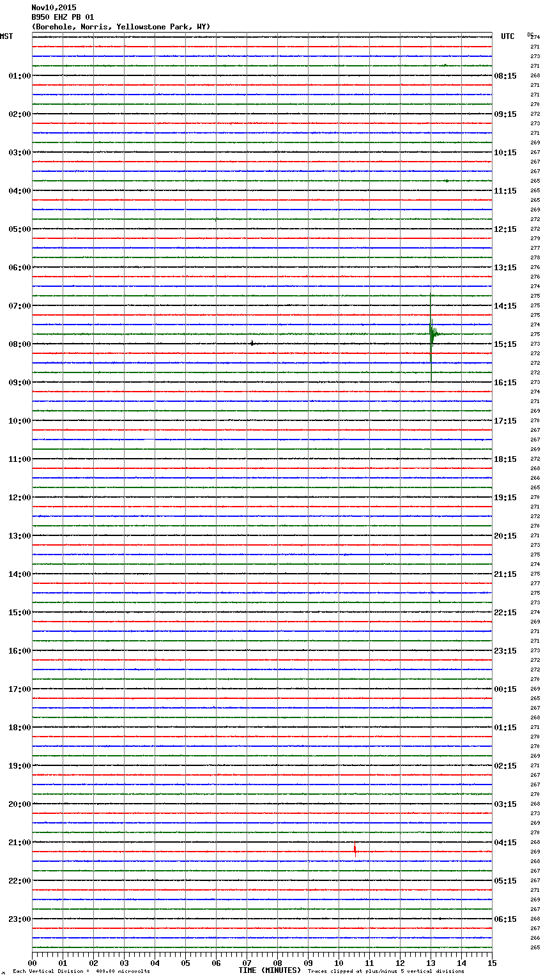543x980 pixels.
Task: Click the 16:00 MST hour label
Action: (x=20, y=650)
